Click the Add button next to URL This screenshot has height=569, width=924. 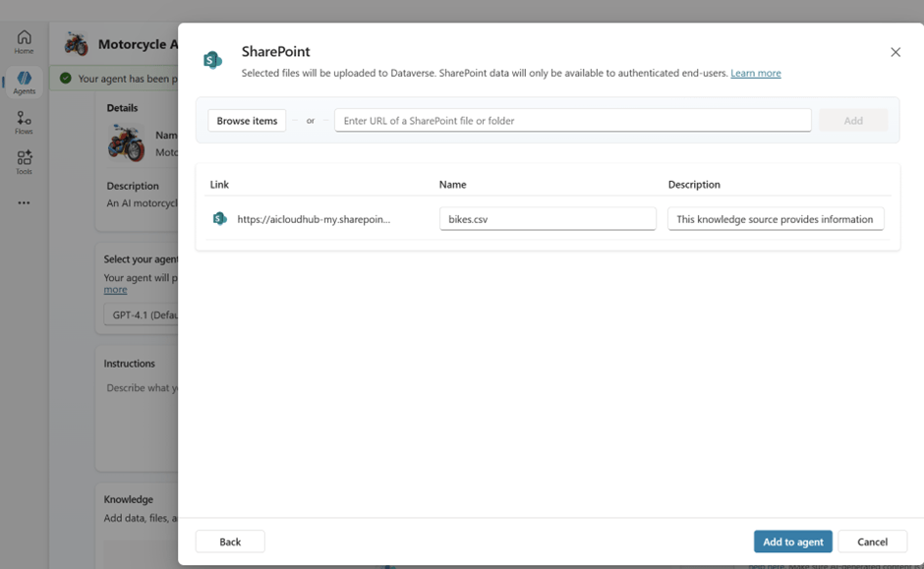tap(852, 121)
